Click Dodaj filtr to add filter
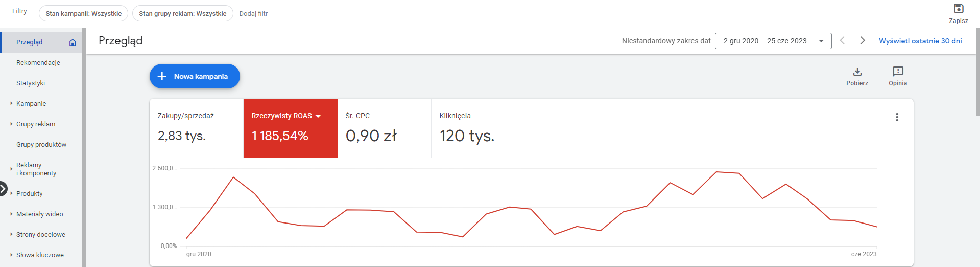The image size is (980, 267). pyautogui.click(x=253, y=14)
